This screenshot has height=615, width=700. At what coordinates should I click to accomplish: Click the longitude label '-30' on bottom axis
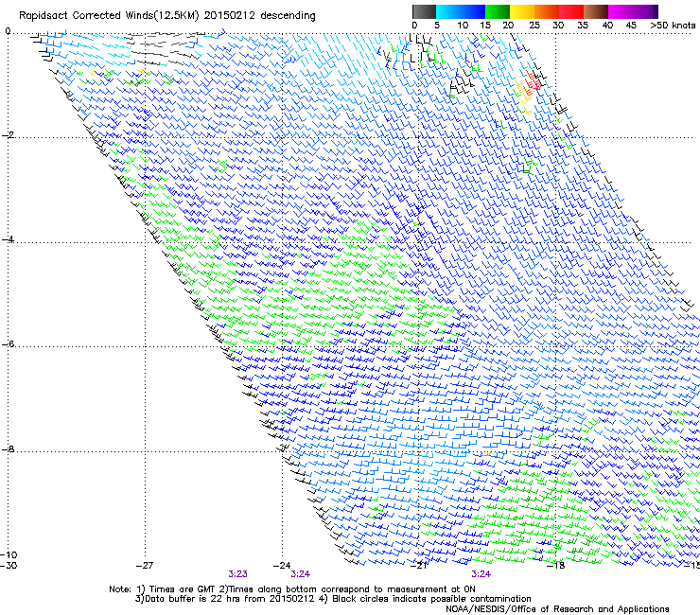pyautogui.click(x=9, y=565)
